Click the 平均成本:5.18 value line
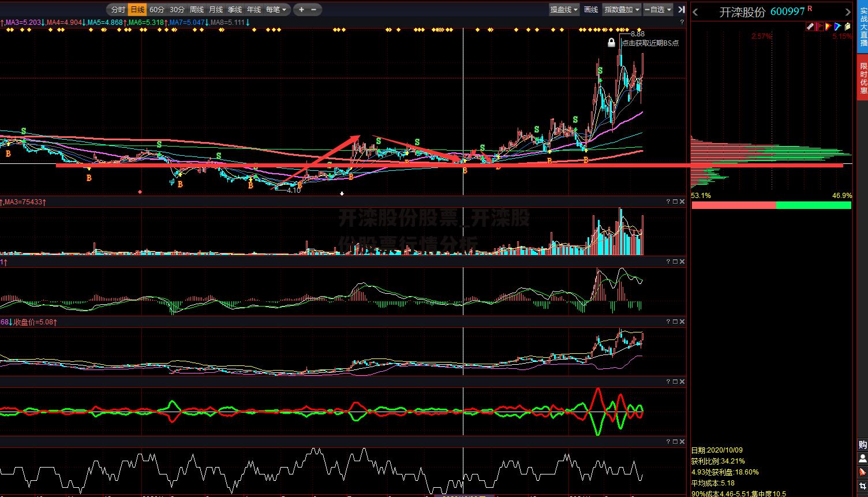 pyautogui.click(x=713, y=483)
